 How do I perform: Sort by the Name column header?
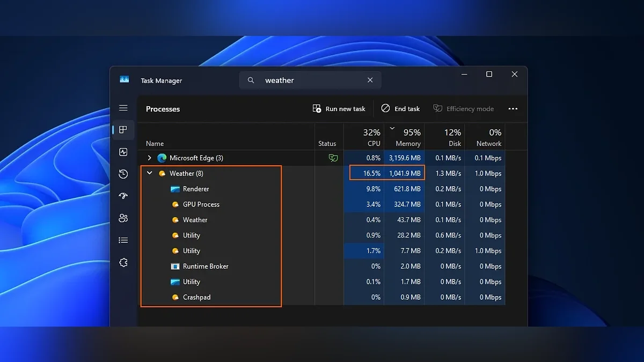(226, 136)
